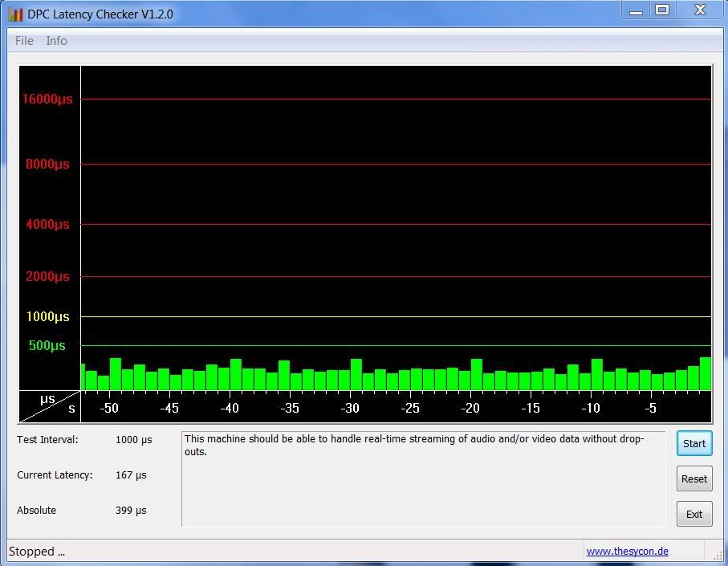The width and height of the screenshot is (728, 566).
Task: Click the "16000µs" axis label
Action: click(x=47, y=99)
